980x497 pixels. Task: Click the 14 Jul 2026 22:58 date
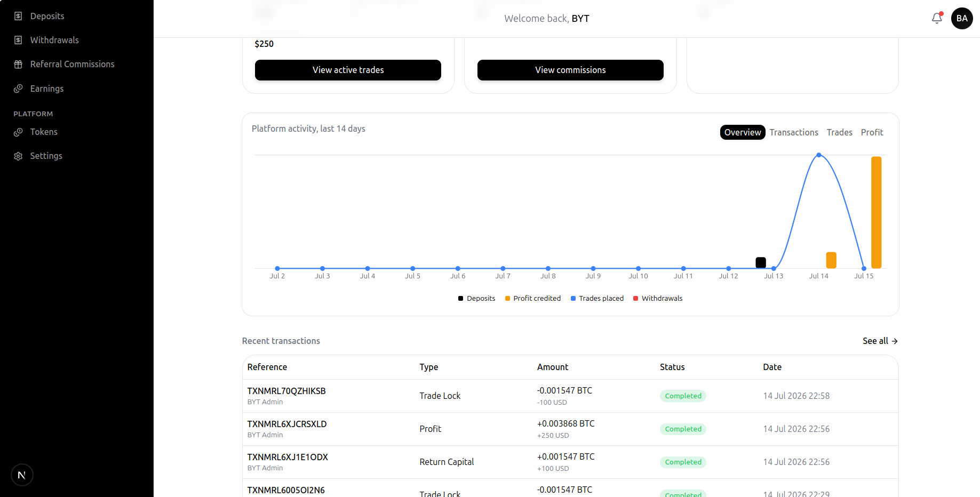[x=796, y=396]
